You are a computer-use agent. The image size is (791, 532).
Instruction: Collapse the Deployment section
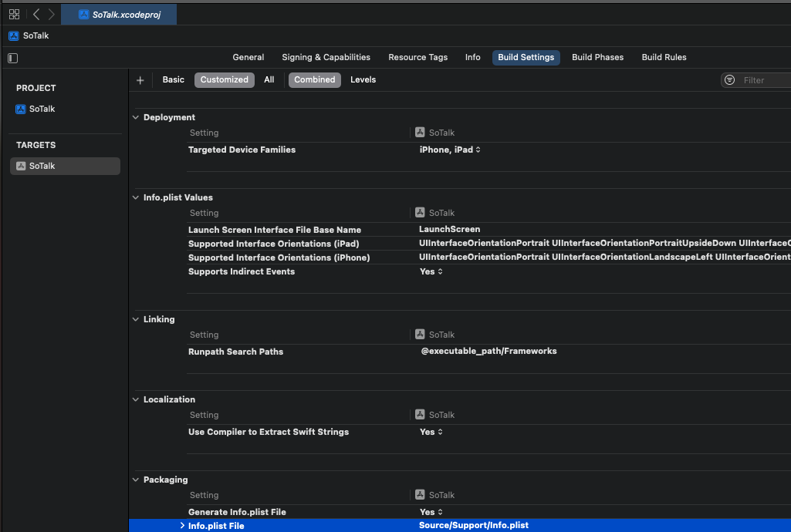[x=136, y=117]
